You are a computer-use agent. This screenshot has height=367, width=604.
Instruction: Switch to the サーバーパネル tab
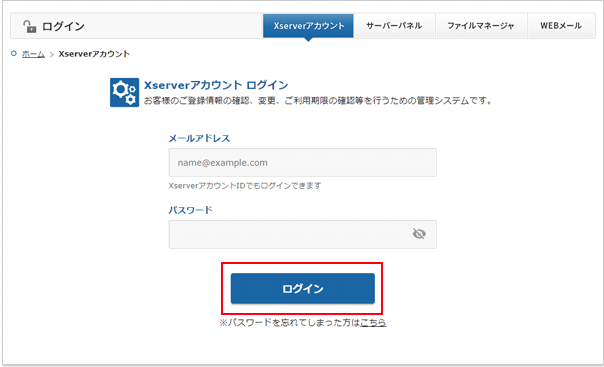(x=394, y=26)
